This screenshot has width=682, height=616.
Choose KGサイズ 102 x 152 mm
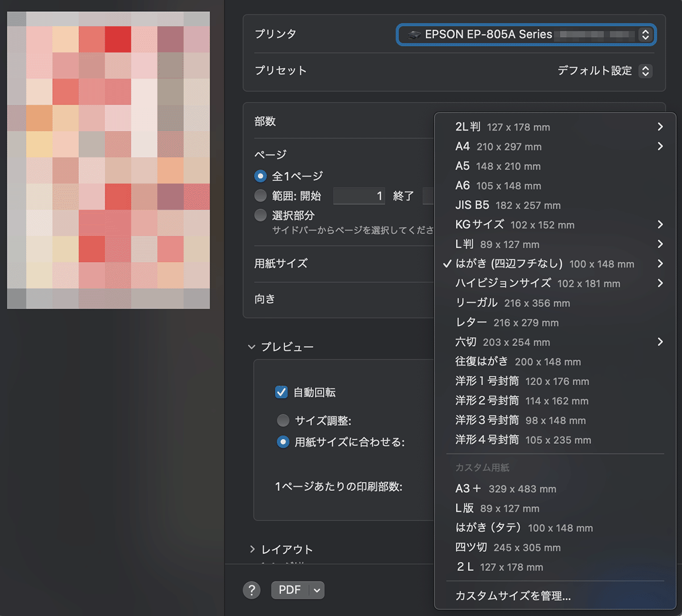(x=555, y=224)
